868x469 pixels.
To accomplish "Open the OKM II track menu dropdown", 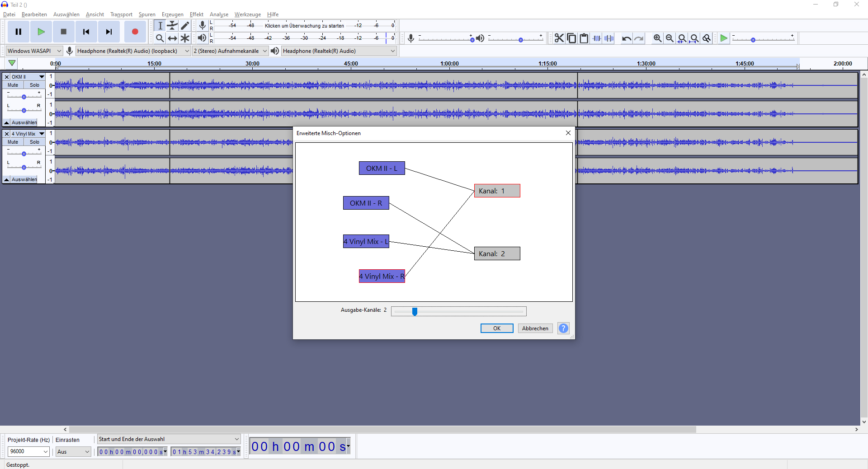I will [42, 77].
